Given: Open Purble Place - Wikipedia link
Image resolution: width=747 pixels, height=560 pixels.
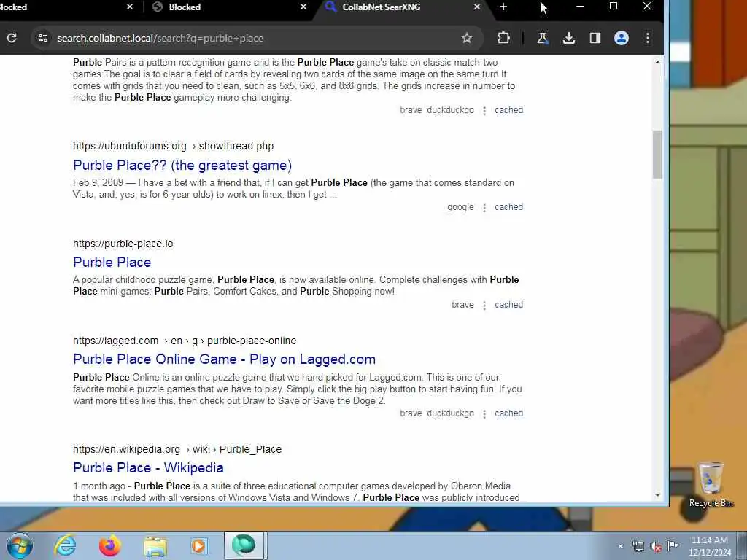Looking at the screenshot, I should [x=148, y=468].
